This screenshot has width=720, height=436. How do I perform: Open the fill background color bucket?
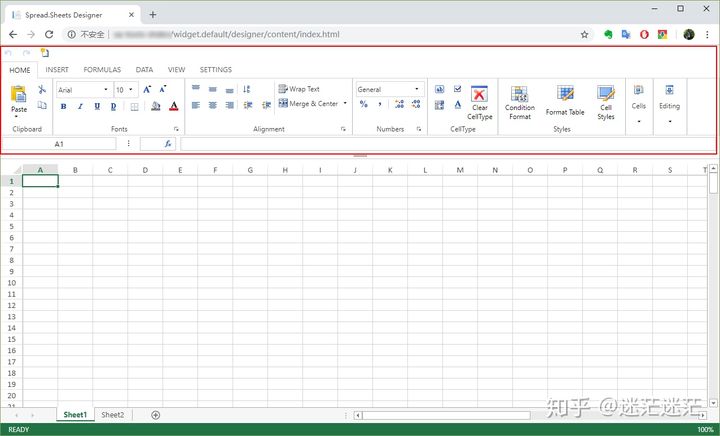(x=156, y=106)
